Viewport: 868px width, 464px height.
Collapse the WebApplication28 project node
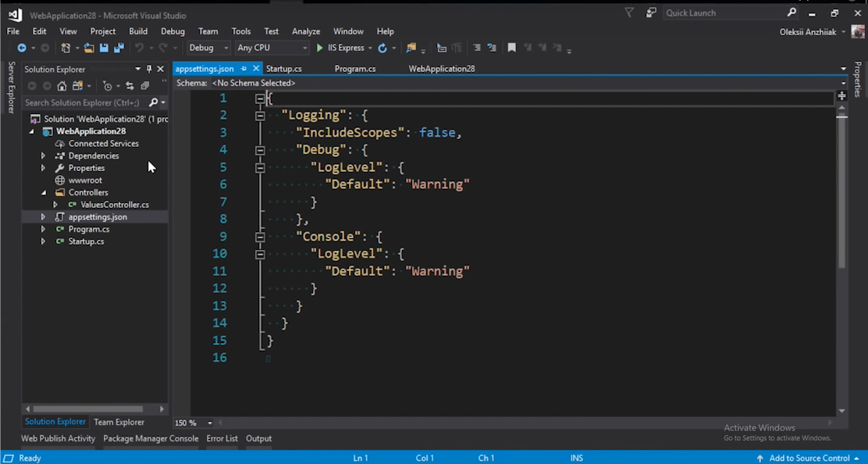[x=31, y=131]
